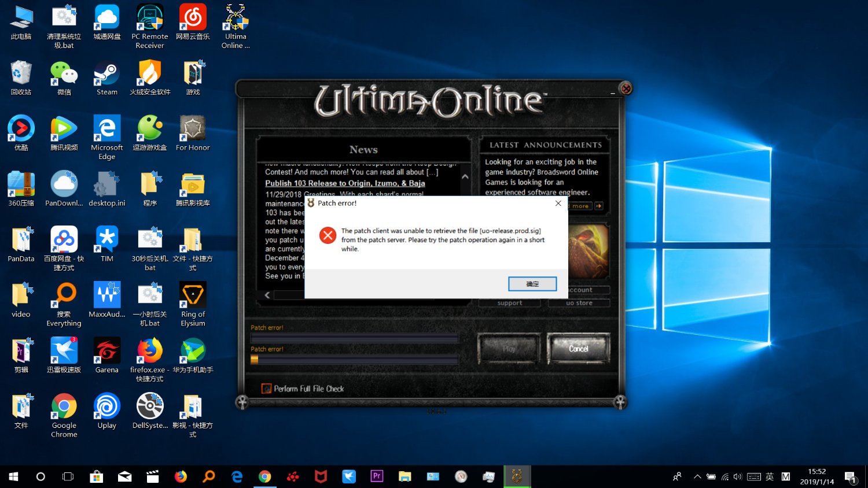Select the PC Remote Receiver desktop icon
This screenshot has height=488, width=868.
150,27
